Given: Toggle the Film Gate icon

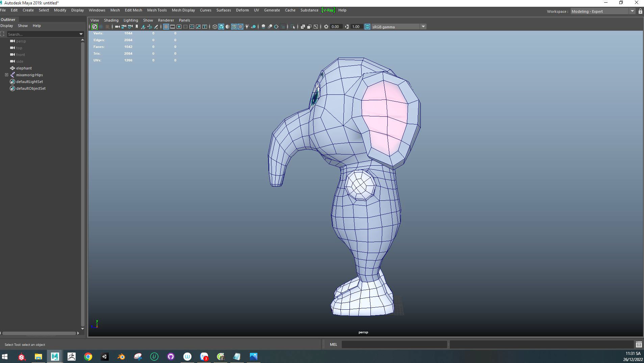Looking at the screenshot, I should point(173,27).
